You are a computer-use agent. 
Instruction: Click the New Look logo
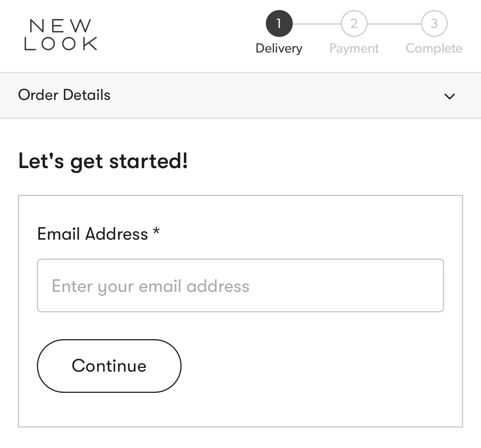pos(60,35)
